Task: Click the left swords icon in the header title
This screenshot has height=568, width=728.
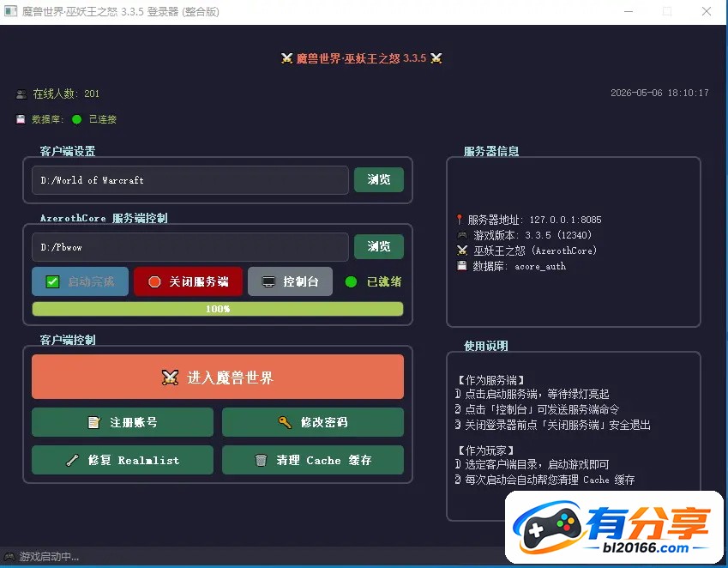Action: click(x=287, y=58)
